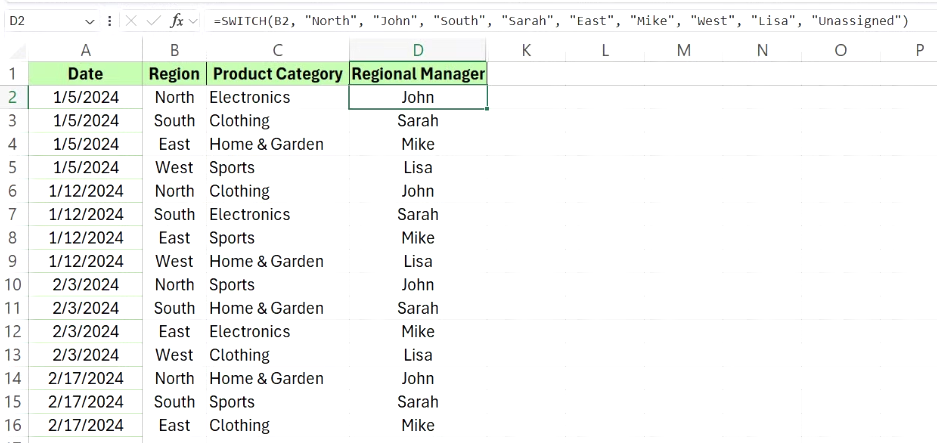Select Sarah in row 15
The height and width of the screenshot is (443, 937).
point(418,402)
